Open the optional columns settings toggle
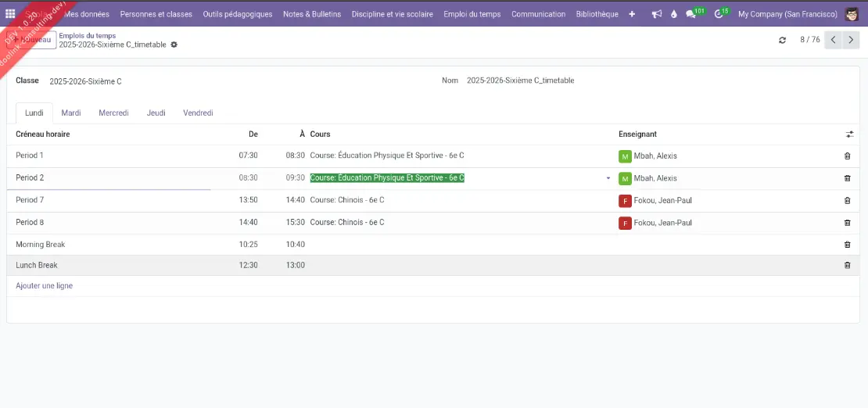868x408 pixels. point(849,134)
